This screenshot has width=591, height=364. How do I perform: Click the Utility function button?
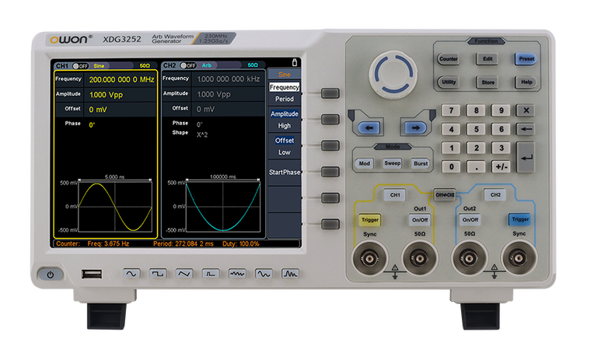pyautogui.click(x=449, y=82)
